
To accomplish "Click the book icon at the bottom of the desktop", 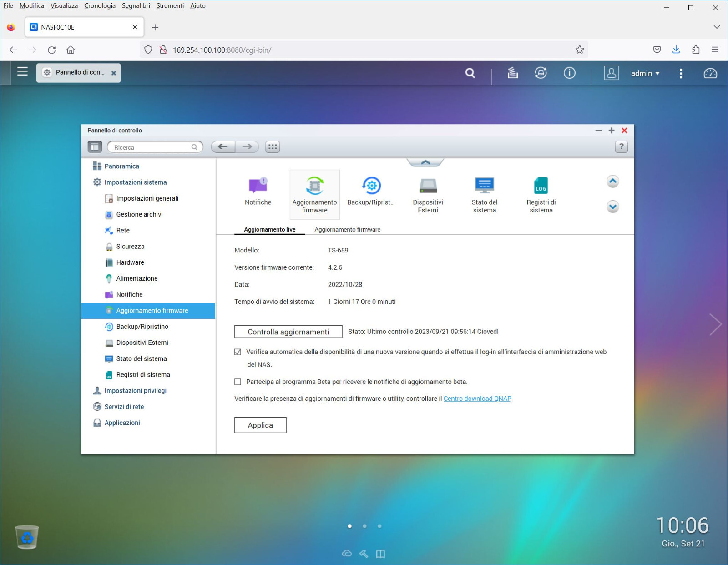I will tap(380, 553).
